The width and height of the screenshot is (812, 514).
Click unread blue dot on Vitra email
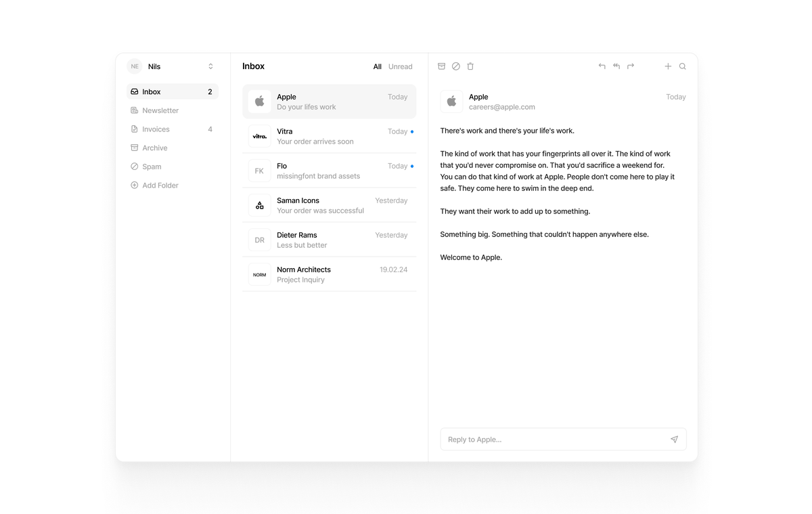[412, 131]
